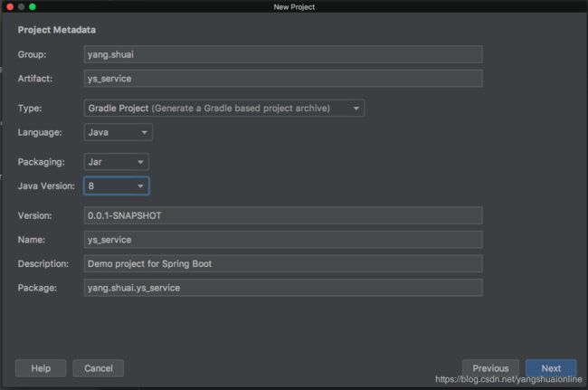
Task: Close the New Project window (red button)
Action: 10,6
